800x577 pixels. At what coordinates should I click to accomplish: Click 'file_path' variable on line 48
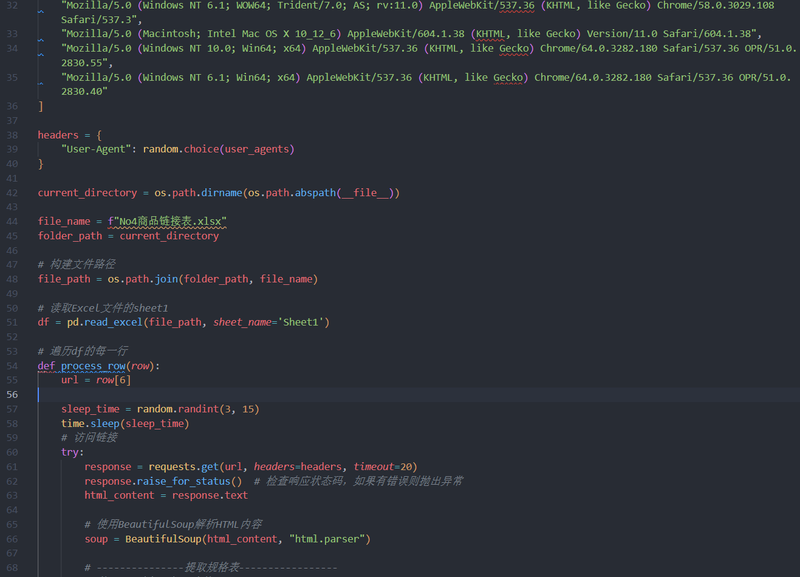pos(64,279)
